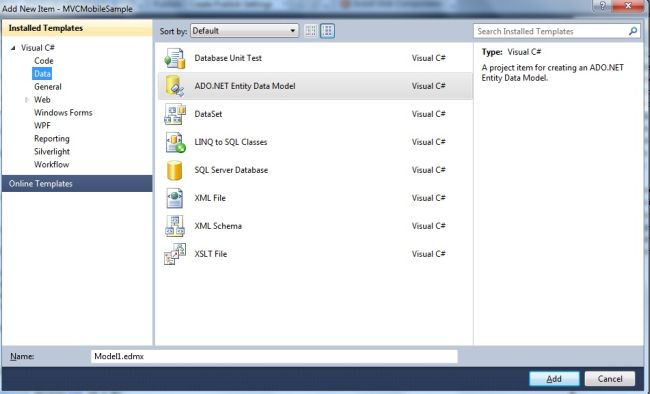This screenshot has height=394, width=650.
Task: Select the Visual C# root node
Action: point(38,48)
